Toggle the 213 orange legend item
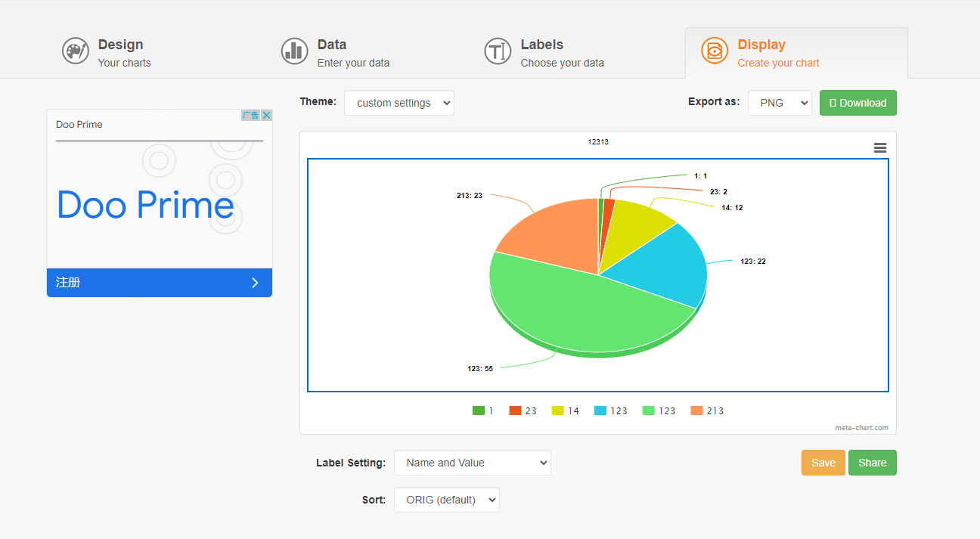 707,411
